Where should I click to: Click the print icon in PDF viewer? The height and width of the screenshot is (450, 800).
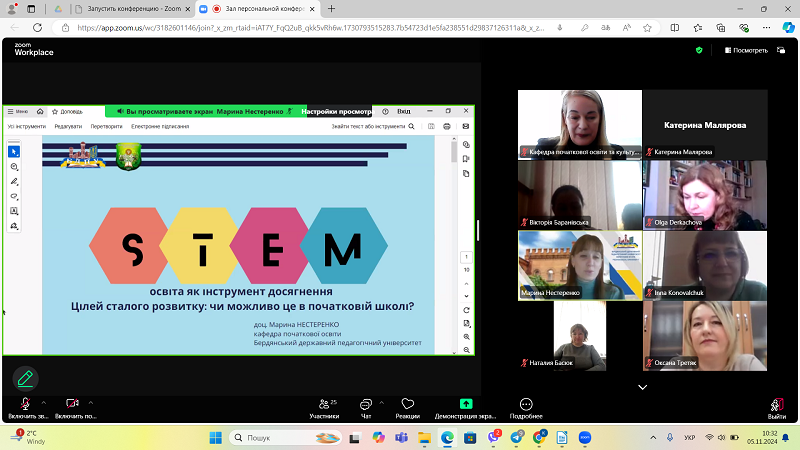pyautogui.click(x=447, y=126)
